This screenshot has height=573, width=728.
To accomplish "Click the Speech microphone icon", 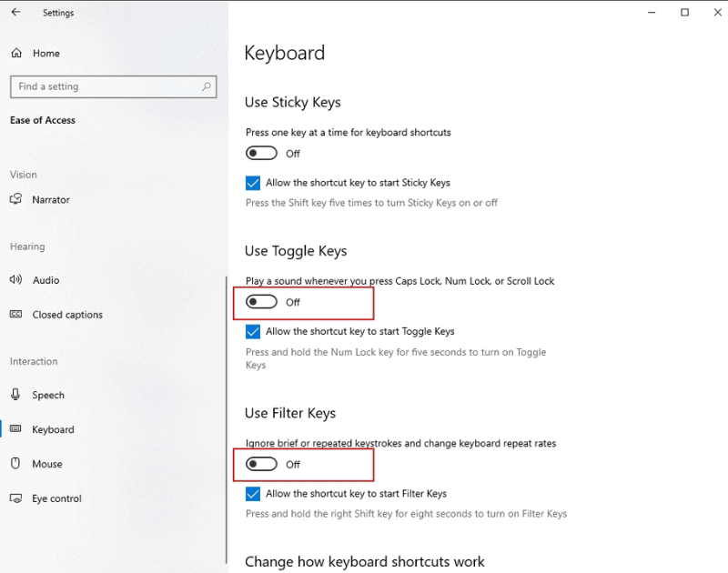I will click(x=15, y=395).
